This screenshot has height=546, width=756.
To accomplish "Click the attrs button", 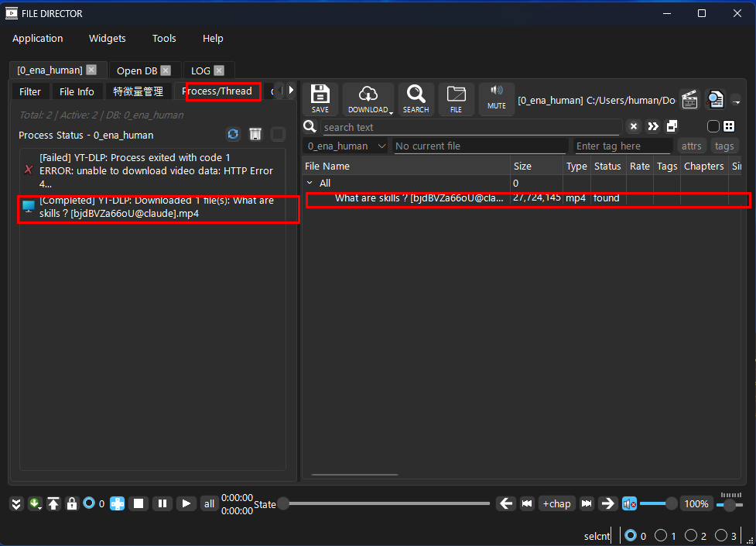I will [691, 146].
